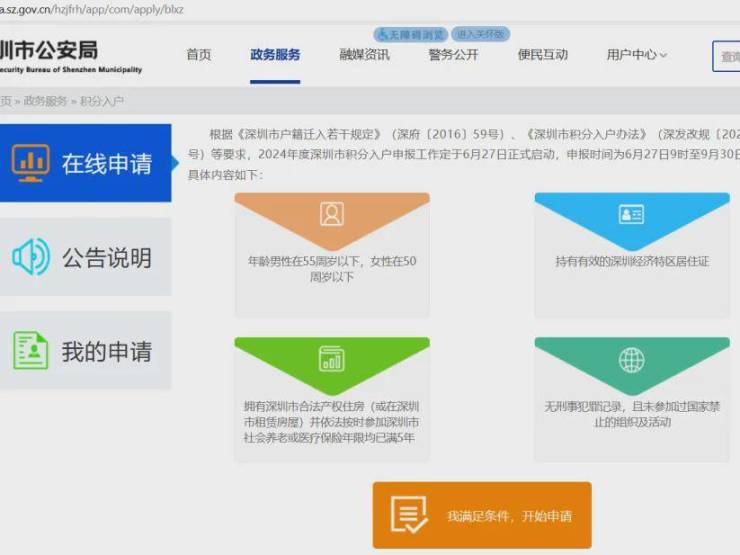This screenshot has height=555, width=740.
Task: Open the 首页 navigation tab
Action: coord(199,55)
